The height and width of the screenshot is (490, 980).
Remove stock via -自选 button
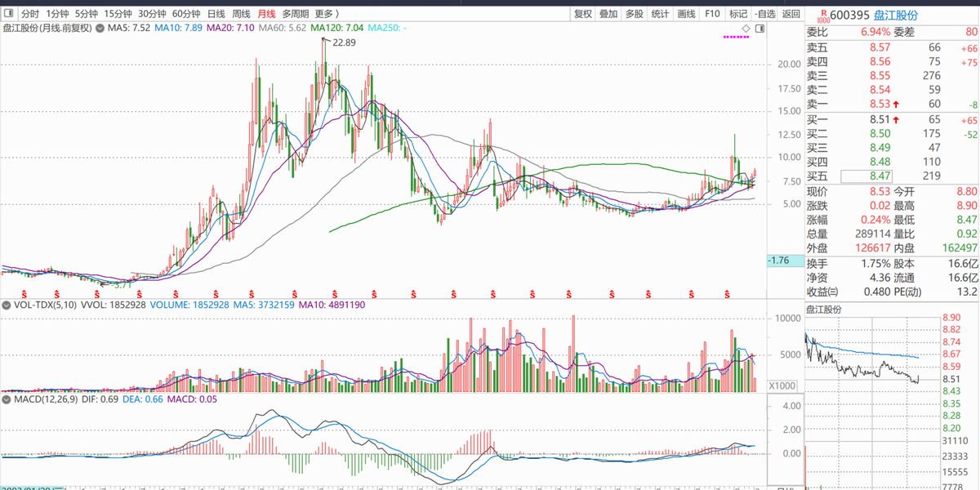coord(764,14)
